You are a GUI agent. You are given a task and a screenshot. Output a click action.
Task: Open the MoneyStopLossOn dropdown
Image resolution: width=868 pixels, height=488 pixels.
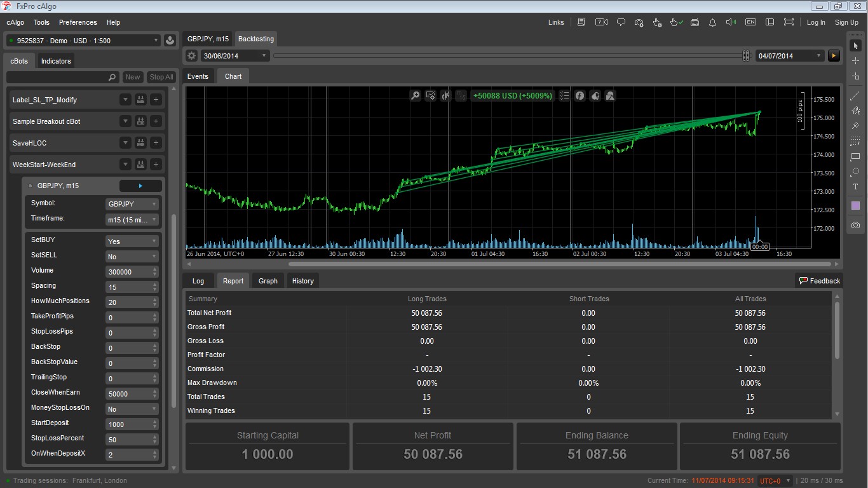(132, 409)
